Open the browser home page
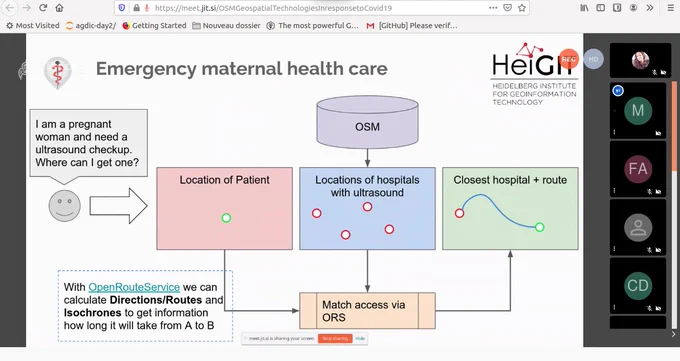This screenshot has height=361, width=680. 59,8
